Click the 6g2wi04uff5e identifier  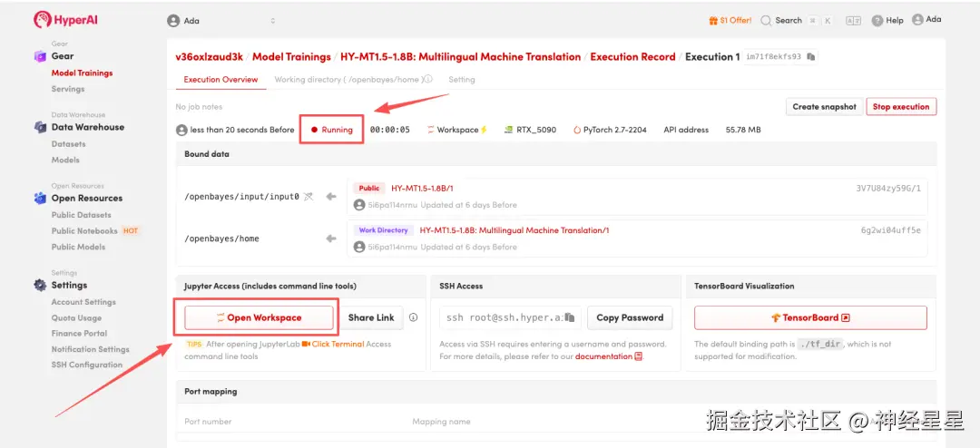[x=891, y=230]
